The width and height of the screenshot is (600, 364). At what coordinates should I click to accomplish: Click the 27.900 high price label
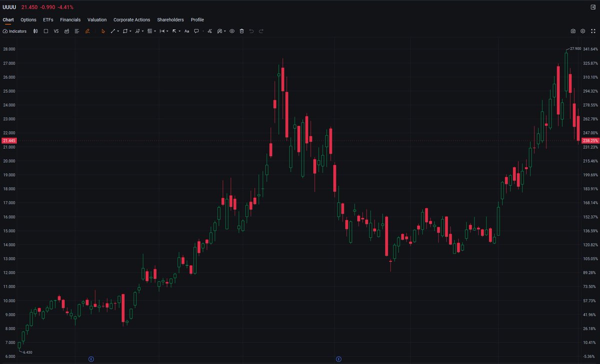pos(575,48)
